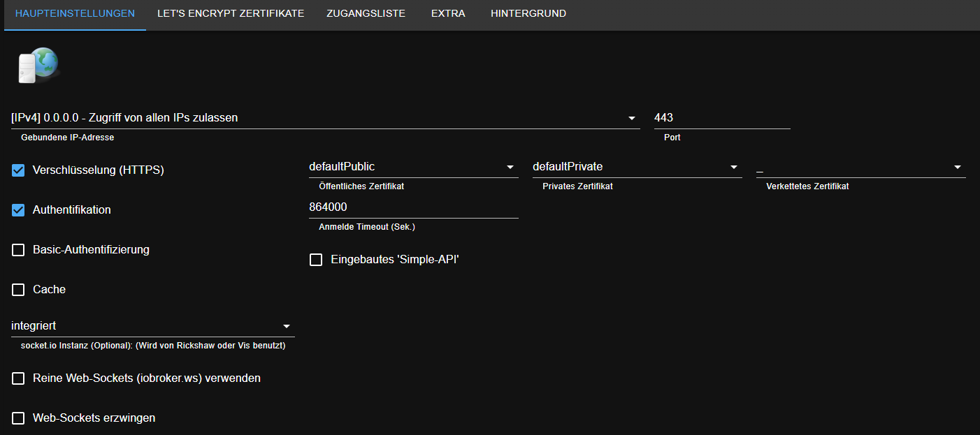Check Reine Web-Sockets (iobroker.ws) verwenden
The height and width of the screenshot is (435, 980).
18,378
